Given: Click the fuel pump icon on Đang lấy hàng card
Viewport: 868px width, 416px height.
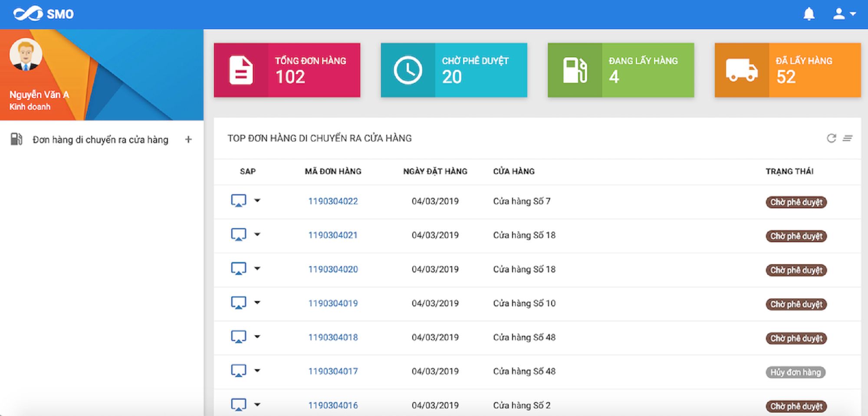Looking at the screenshot, I should pos(575,70).
